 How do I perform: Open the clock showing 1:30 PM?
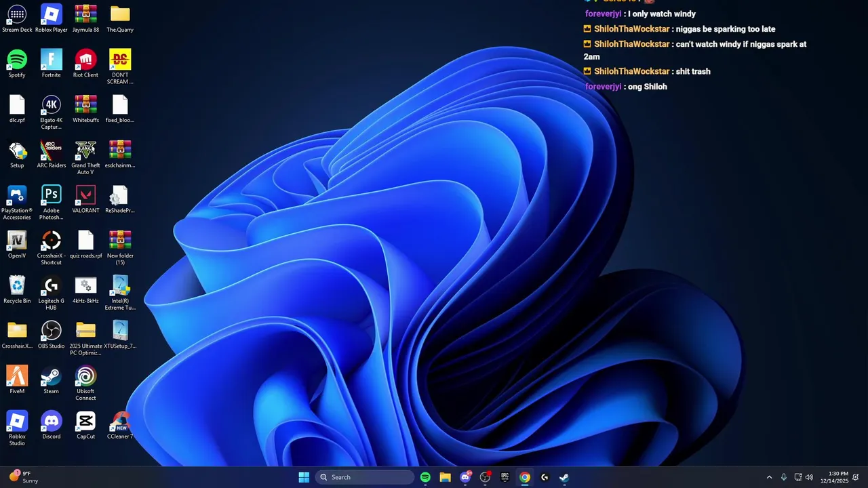pos(835,477)
